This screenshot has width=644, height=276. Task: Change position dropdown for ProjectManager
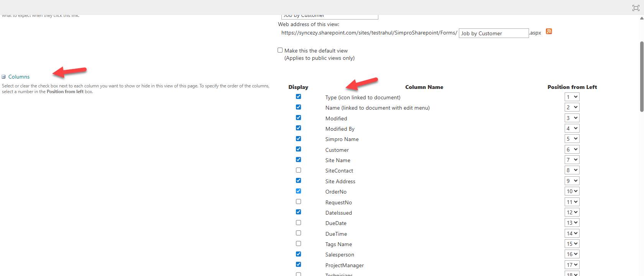click(572, 265)
